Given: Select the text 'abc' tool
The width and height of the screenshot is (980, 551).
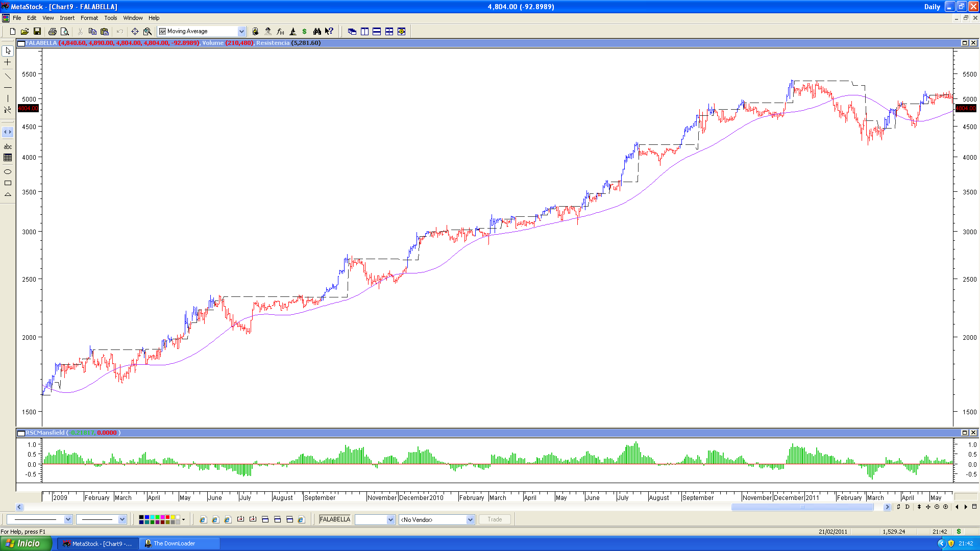Looking at the screenshot, I should point(8,146).
